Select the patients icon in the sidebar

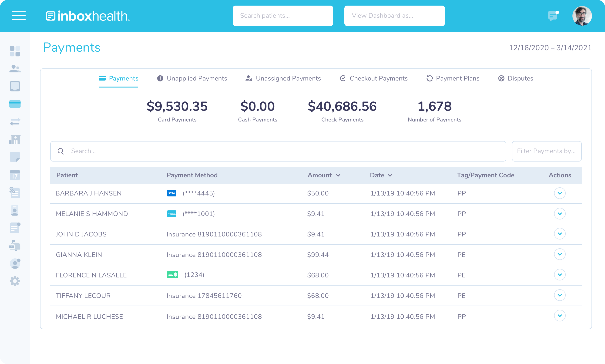pyautogui.click(x=15, y=69)
